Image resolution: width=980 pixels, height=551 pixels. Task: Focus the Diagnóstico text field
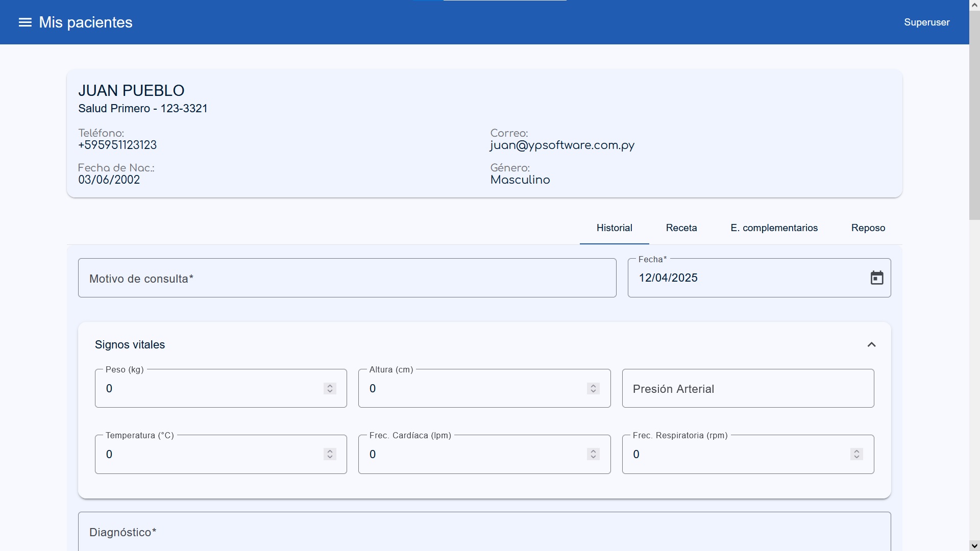coord(484,532)
